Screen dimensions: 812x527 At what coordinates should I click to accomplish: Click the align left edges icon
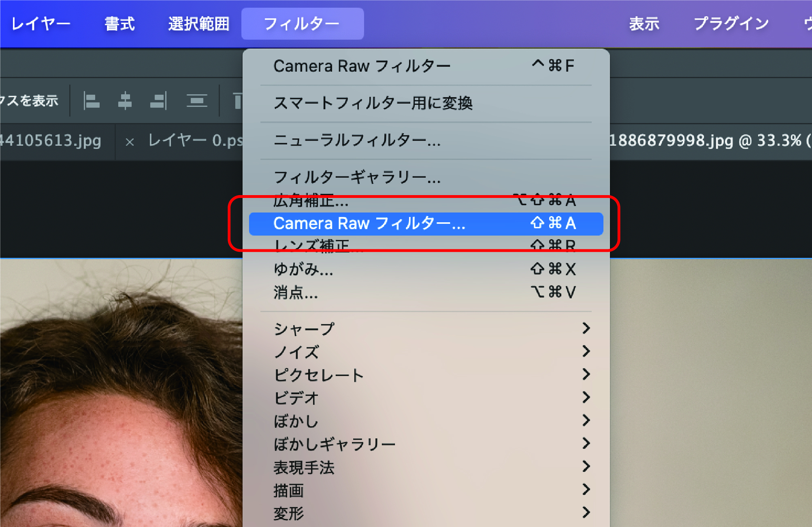pyautogui.click(x=92, y=101)
